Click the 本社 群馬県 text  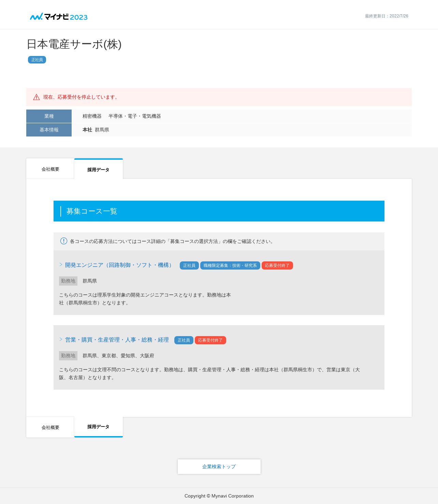[96, 130]
